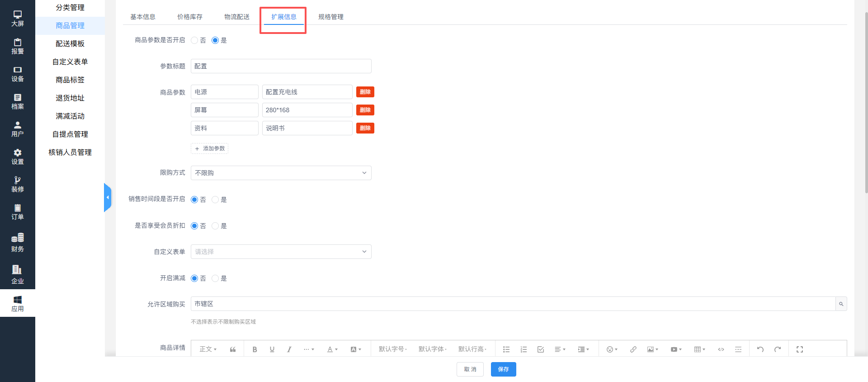The height and width of the screenshot is (382, 868).
Task: Toggle bold formatting in editor
Action: [255, 349]
